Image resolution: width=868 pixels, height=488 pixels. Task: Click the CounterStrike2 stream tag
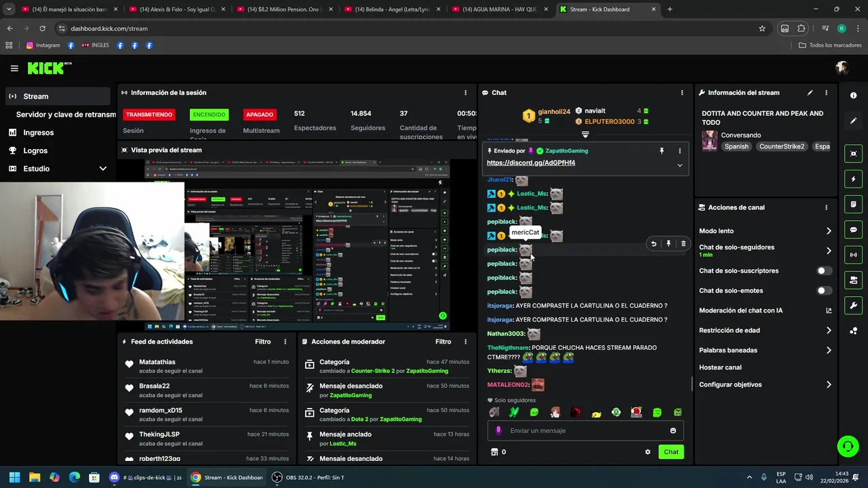[x=782, y=146]
